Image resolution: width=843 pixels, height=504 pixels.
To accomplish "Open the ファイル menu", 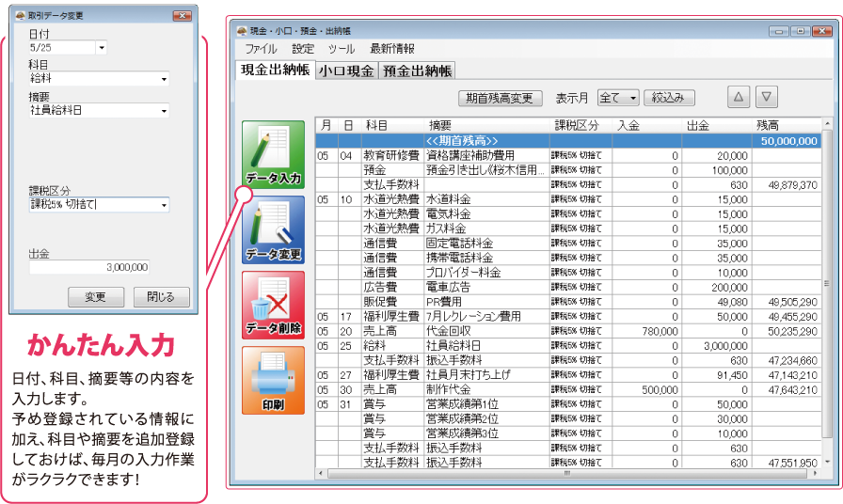I will [x=261, y=48].
